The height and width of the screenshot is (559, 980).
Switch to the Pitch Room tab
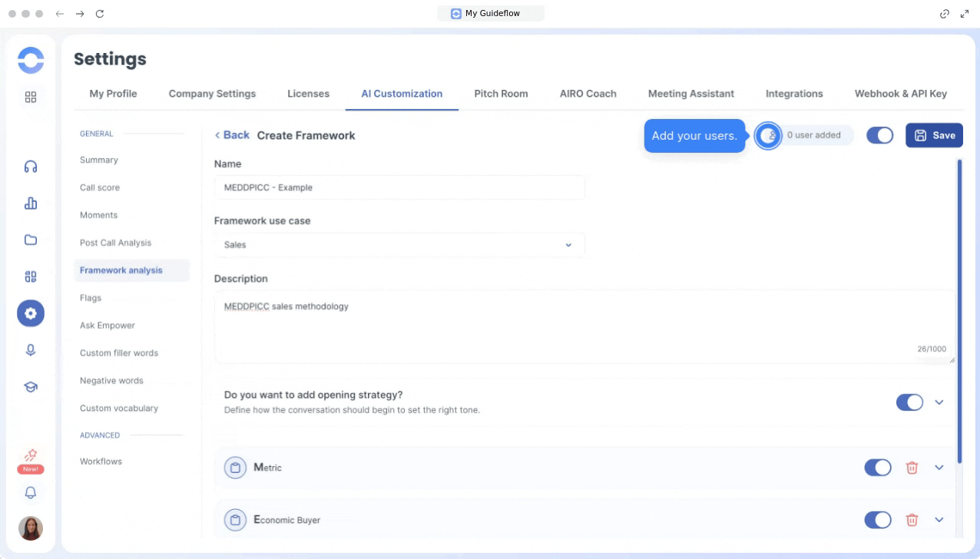pos(501,94)
